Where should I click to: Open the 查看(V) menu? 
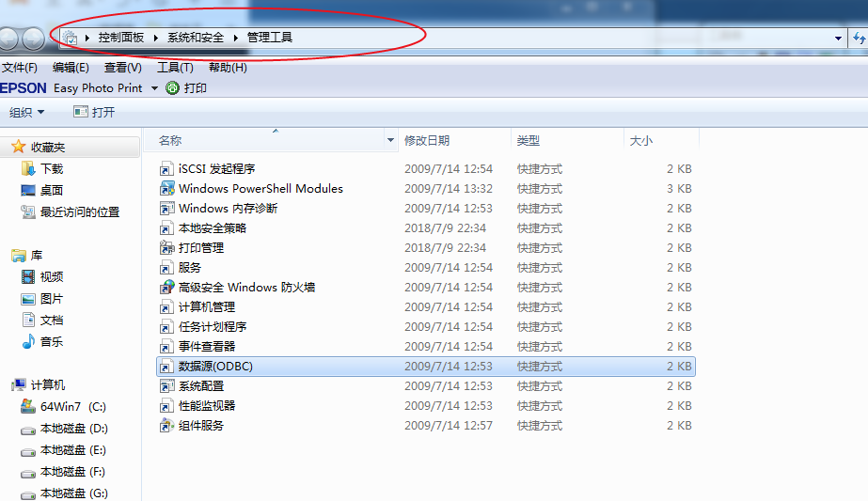pyautogui.click(x=123, y=68)
